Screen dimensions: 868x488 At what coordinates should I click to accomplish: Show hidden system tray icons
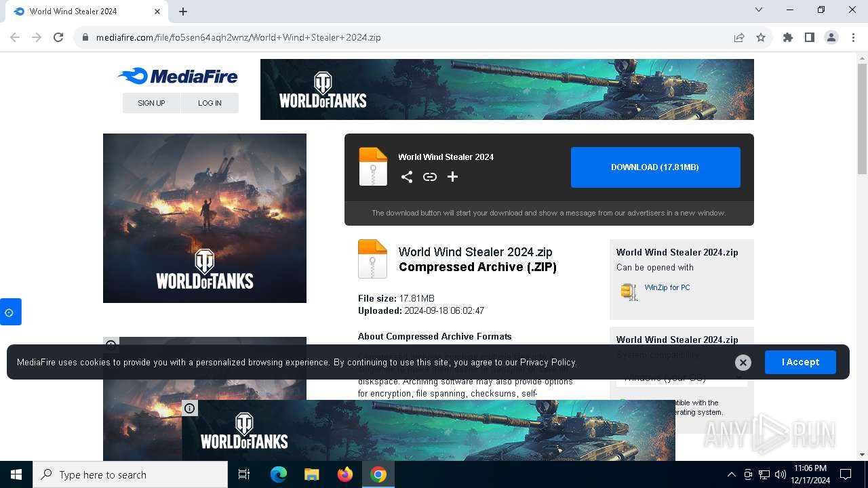point(731,474)
